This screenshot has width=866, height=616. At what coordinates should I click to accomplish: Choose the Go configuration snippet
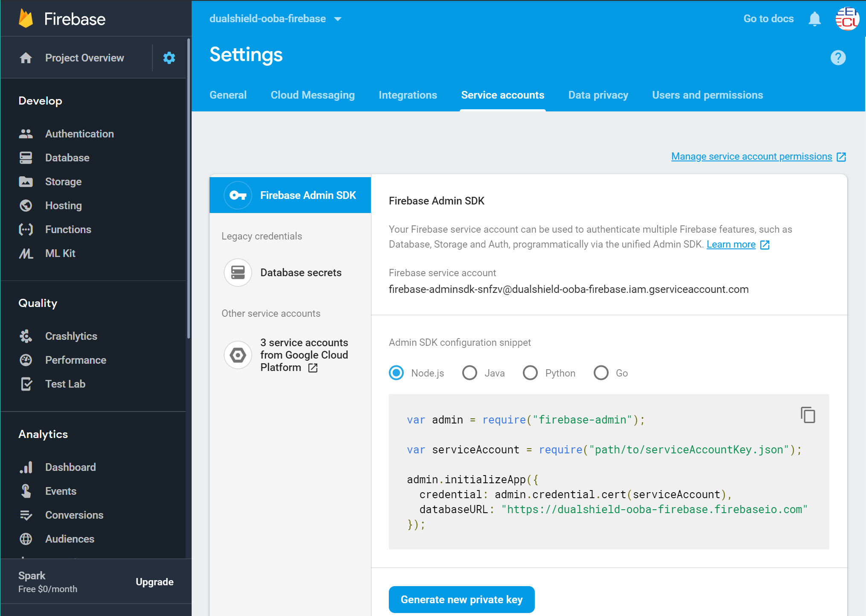tap(601, 373)
